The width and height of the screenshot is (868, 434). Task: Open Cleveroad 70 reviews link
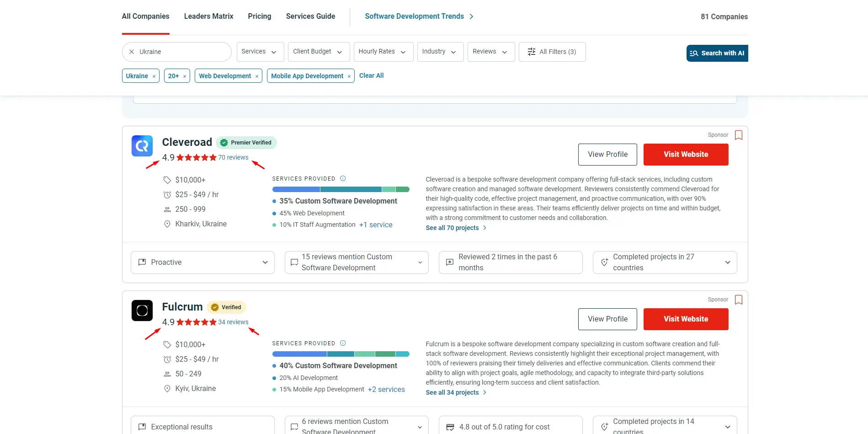(233, 157)
